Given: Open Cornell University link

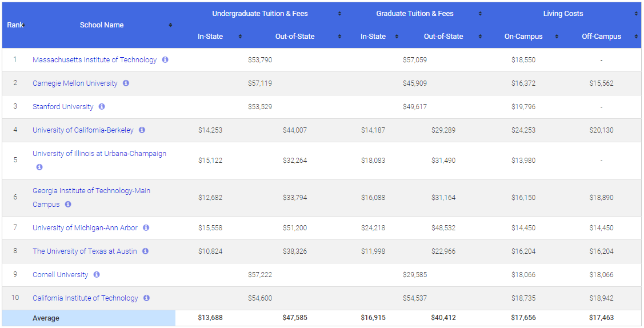Looking at the screenshot, I should coord(61,275).
